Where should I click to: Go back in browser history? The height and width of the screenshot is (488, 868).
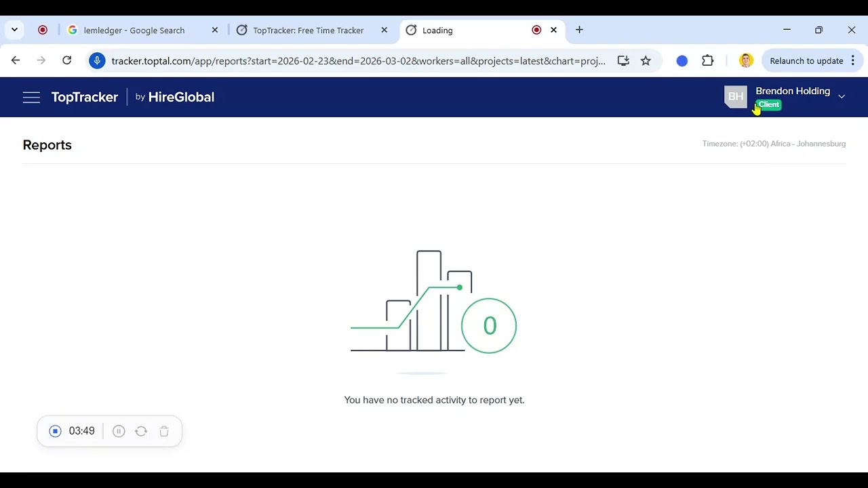(16, 61)
